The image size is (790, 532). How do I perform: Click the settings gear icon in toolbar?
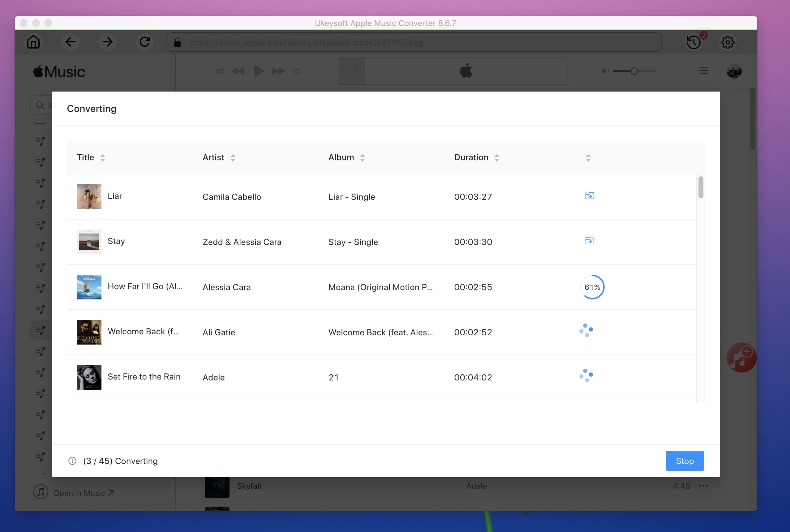[x=727, y=42]
